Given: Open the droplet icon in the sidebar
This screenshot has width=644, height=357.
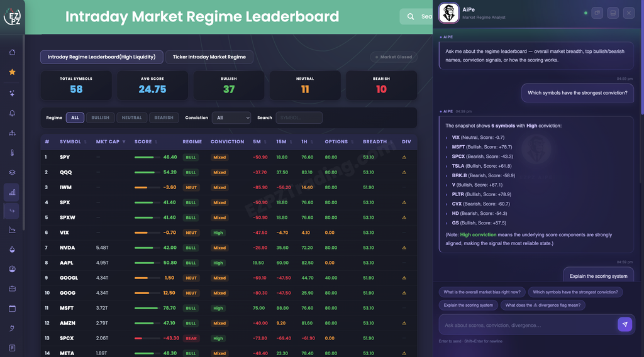Looking at the screenshot, I should point(13,250).
